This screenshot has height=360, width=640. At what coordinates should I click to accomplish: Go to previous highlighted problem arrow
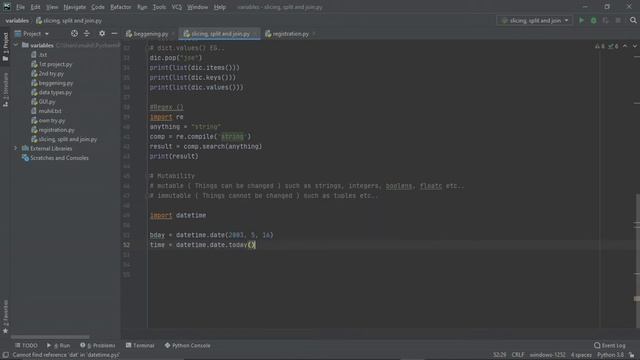(625, 46)
